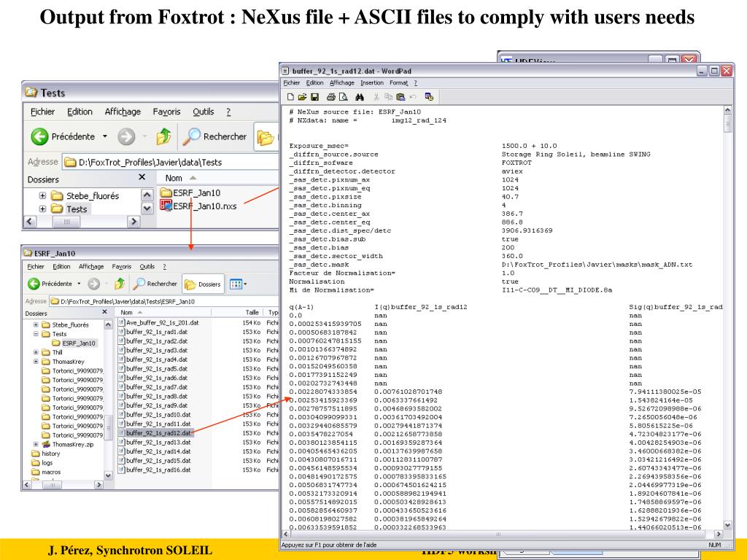
Task: Open Edition menu in WordPad
Action: [x=314, y=83]
